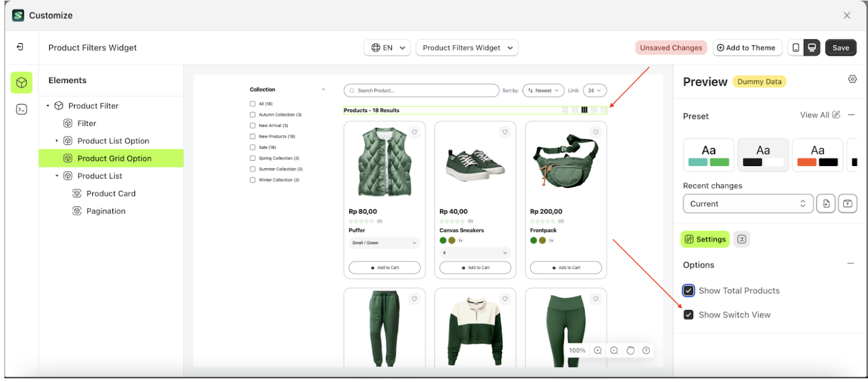Open the Recent changes Current dropdown

[x=748, y=204]
